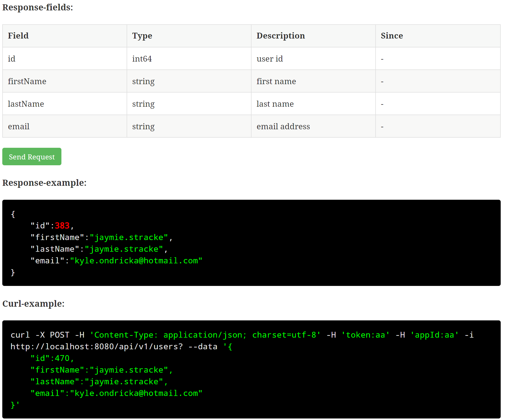505x420 pixels.
Task: Click the email address description cell
Action: [x=283, y=126]
